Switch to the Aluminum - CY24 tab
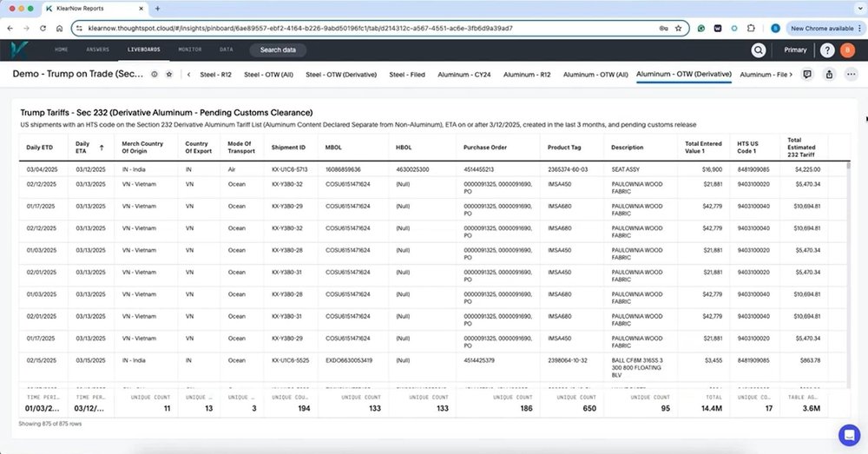868x454 pixels. [x=464, y=74]
